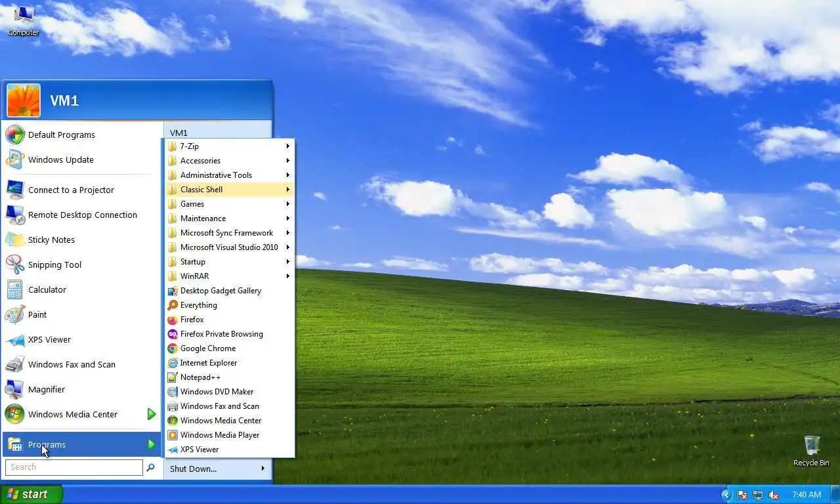840x504 pixels.
Task: Click the VM1 user picture
Action: point(24,100)
